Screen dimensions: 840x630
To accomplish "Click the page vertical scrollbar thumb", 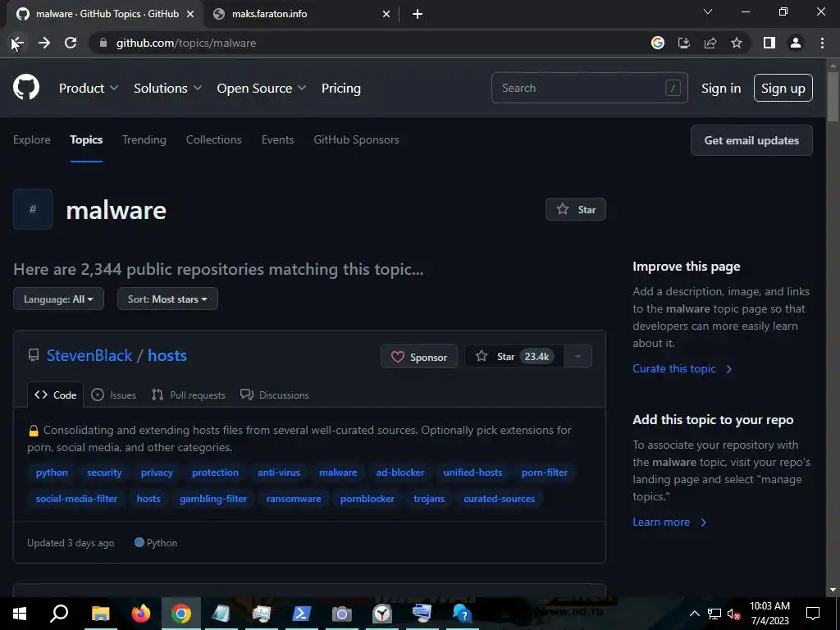I will [833, 97].
